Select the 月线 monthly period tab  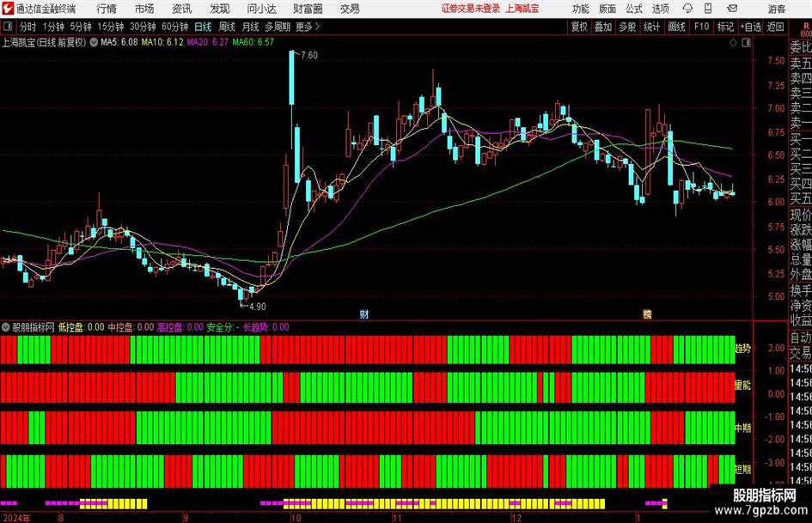(251, 27)
